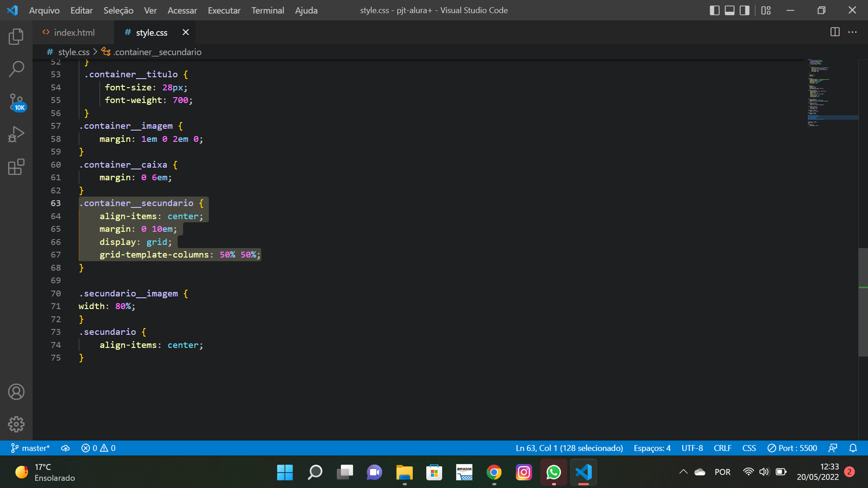Open Google Chrome from the taskbar
This screenshot has width=868, height=488.
[x=494, y=473]
